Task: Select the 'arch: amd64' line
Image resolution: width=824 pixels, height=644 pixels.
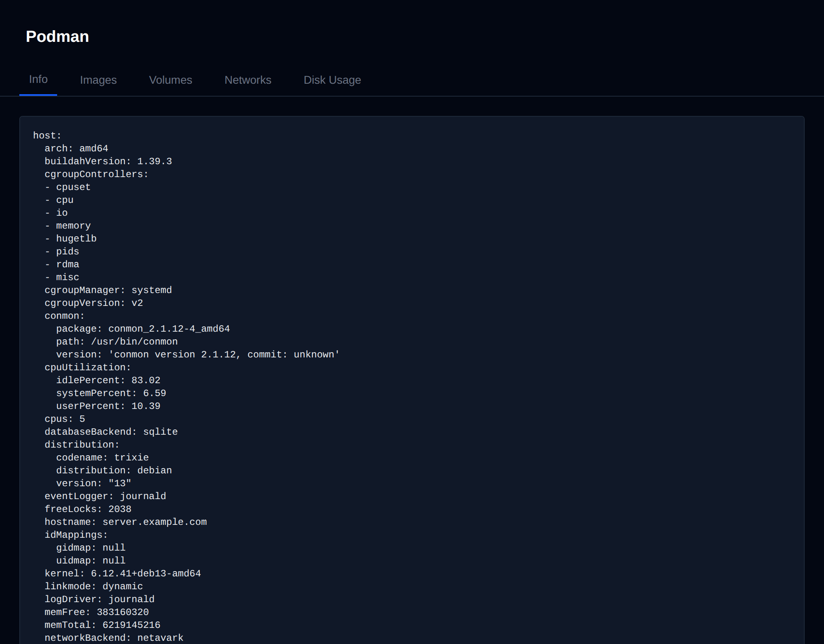Action: point(76,149)
